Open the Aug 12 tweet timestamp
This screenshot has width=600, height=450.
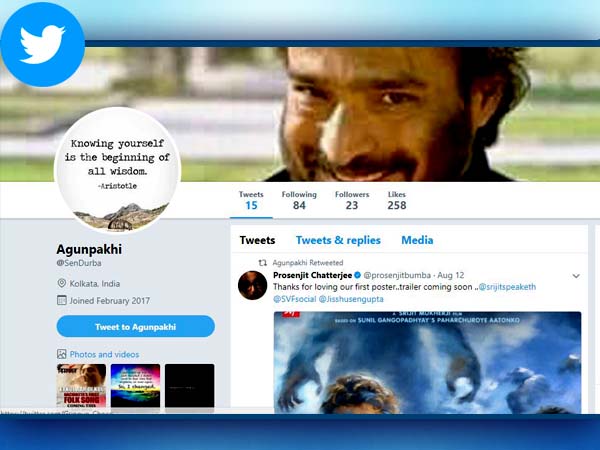pyautogui.click(x=451, y=275)
